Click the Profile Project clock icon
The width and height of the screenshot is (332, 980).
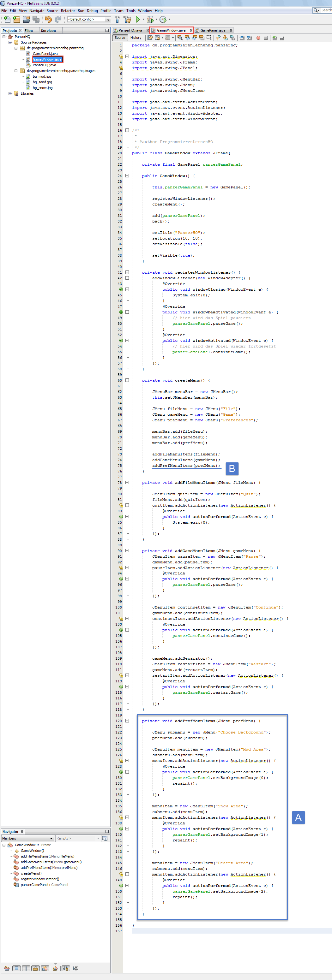coord(163,19)
